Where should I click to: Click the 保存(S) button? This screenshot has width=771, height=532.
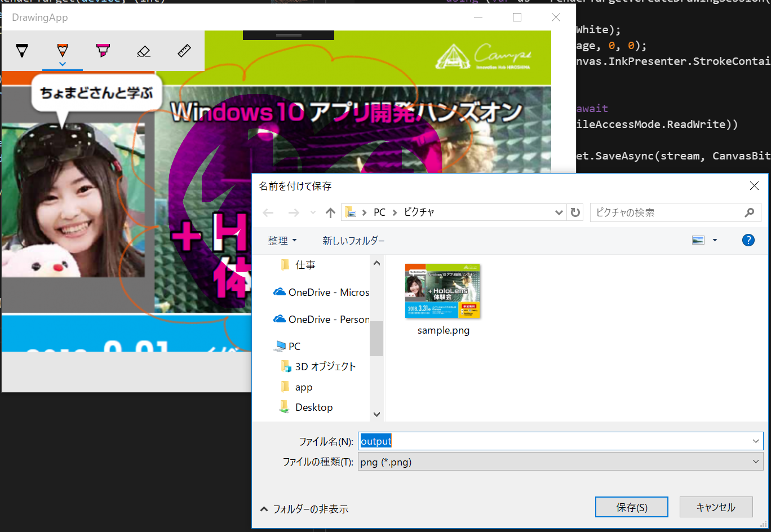click(632, 507)
